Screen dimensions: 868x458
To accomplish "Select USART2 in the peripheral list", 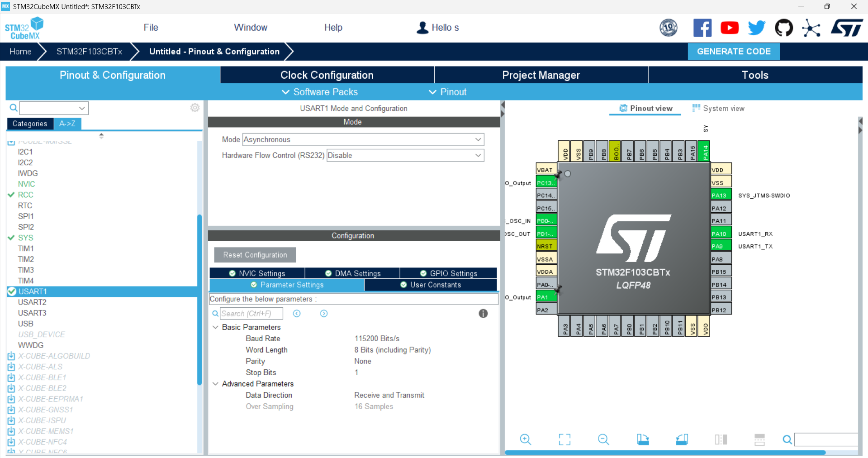I will pos(32,302).
